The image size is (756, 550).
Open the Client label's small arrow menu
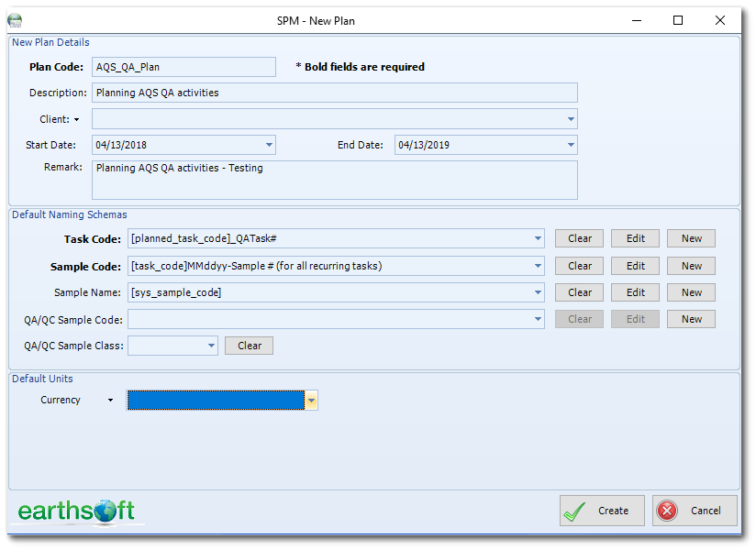point(77,120)
